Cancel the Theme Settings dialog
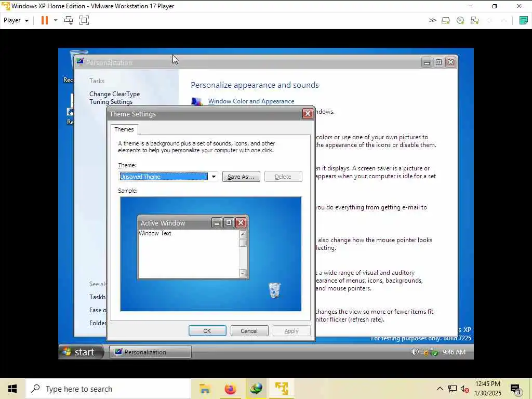This screenshot has height=399, width=532. coord(249,331)
